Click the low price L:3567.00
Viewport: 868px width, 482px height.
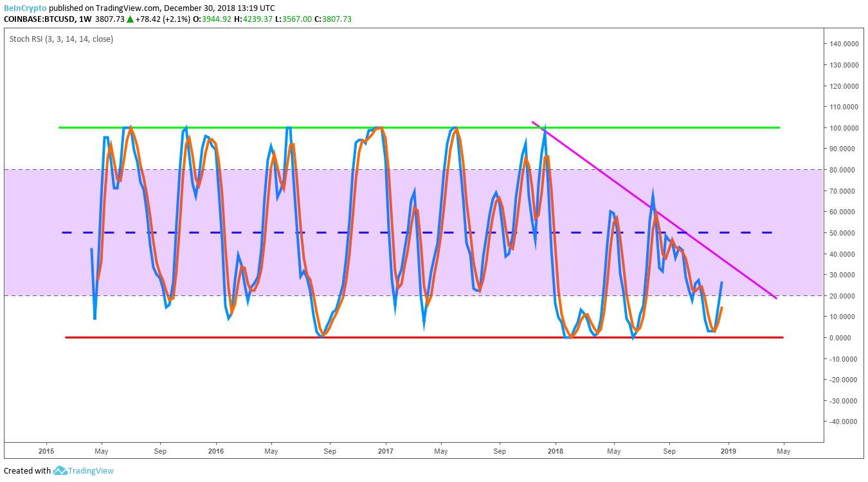point(293,19)
